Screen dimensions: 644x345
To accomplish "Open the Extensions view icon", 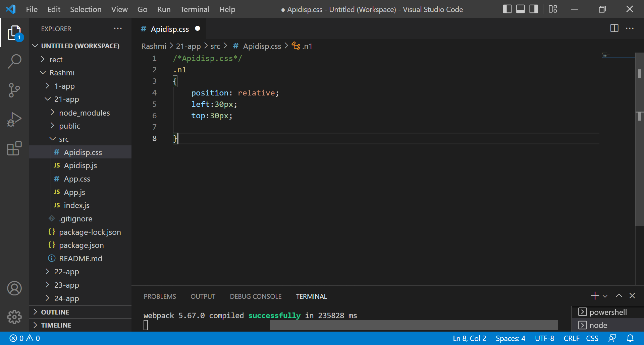I will (14, 148).
